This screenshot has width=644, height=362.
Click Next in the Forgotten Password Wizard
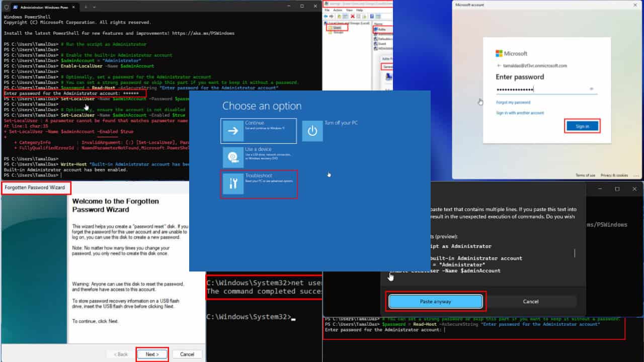coord(152,354)
